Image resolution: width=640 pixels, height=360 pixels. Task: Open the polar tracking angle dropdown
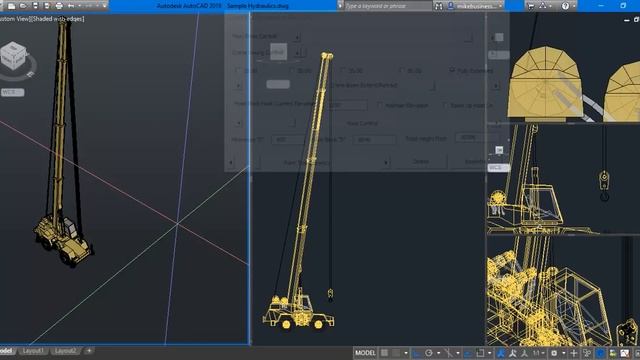(438, 353)
